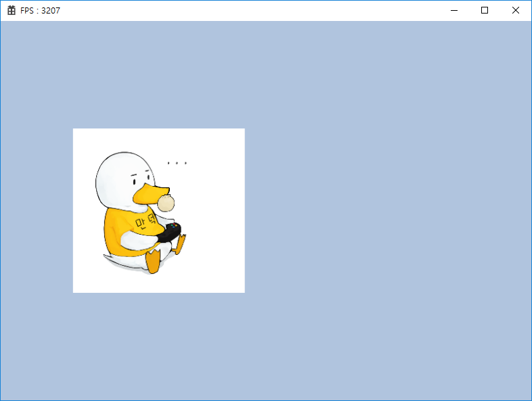
Task: Click the duck character image
Action: pos(159,210)
